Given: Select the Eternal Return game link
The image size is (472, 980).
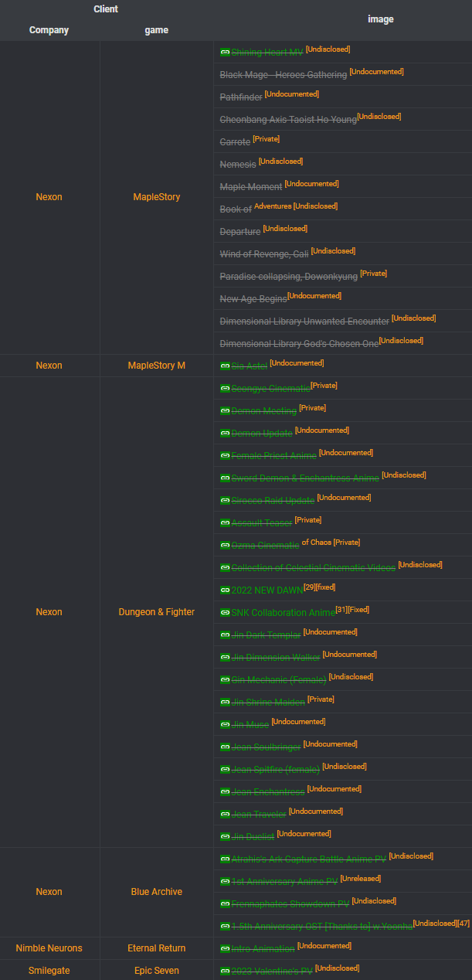Looking at the screenshot, I should [156, 948].
